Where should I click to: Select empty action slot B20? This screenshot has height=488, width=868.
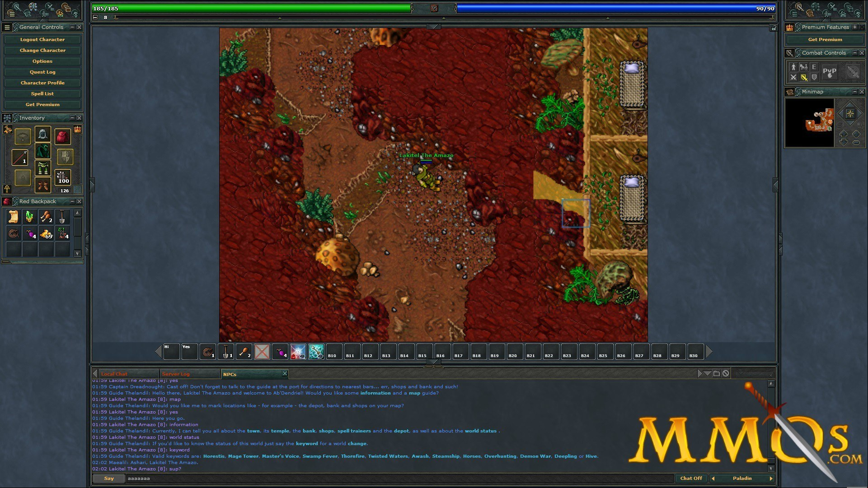[515, 351]
